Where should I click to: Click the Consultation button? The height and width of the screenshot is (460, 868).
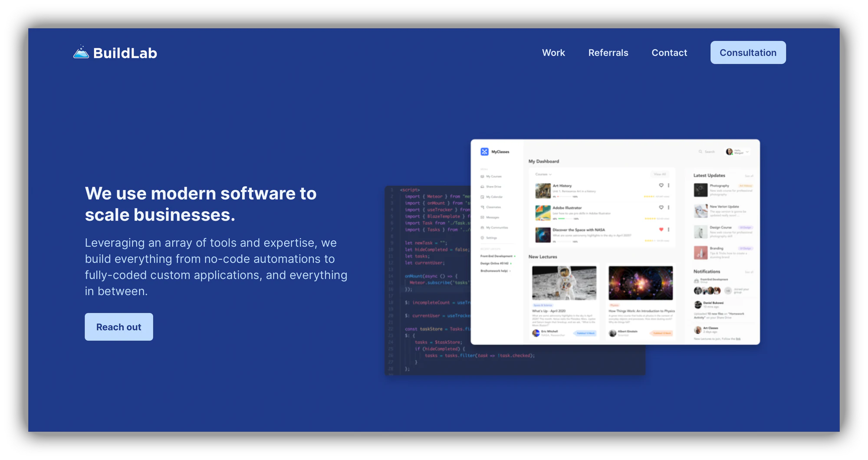(x=748, y=53)
